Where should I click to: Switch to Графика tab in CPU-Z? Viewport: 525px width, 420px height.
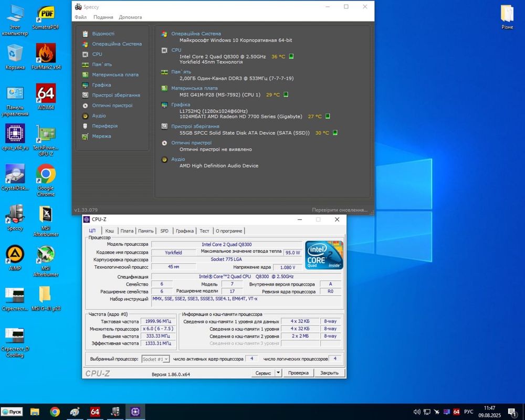[184, 231]
